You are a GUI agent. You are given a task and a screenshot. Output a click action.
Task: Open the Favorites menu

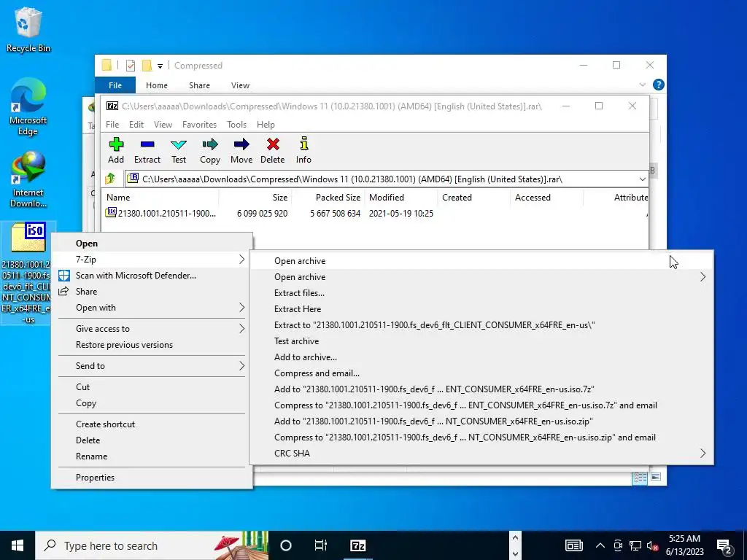tap(199, 124)
